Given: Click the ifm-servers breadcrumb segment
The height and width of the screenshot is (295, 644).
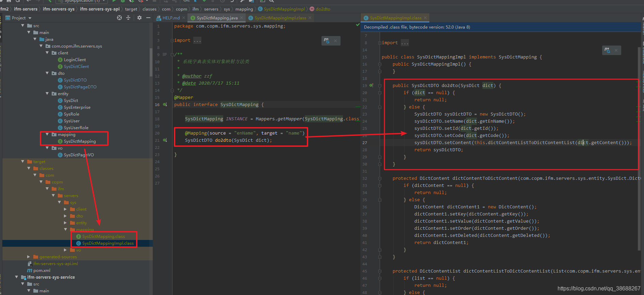Looking at the screenshot, I should [26, 9].
